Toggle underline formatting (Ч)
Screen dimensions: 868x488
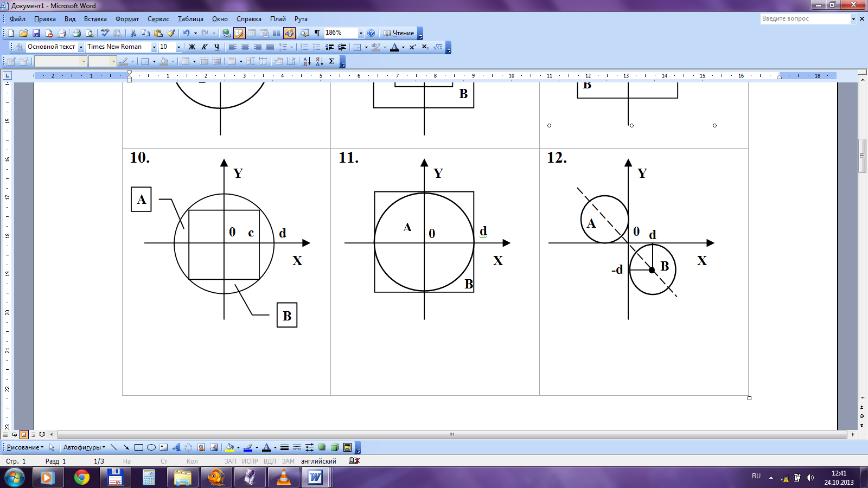(x=216, y=47)
